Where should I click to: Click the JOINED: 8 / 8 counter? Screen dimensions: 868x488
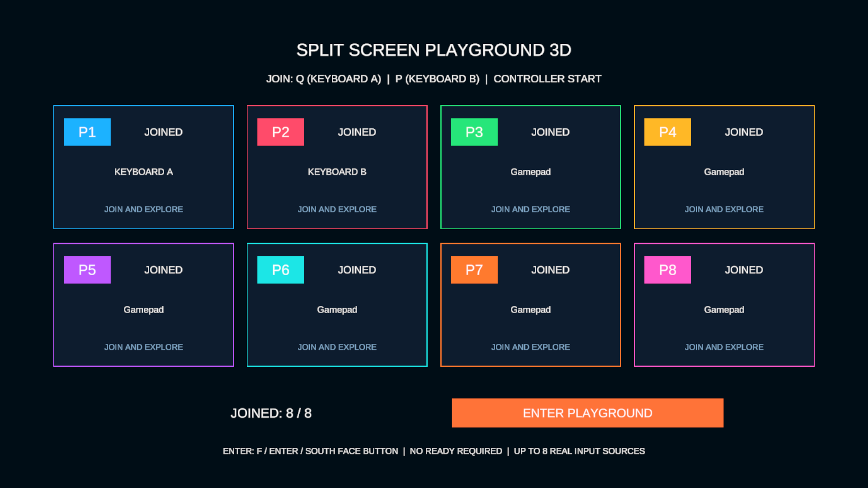(271, 413)
